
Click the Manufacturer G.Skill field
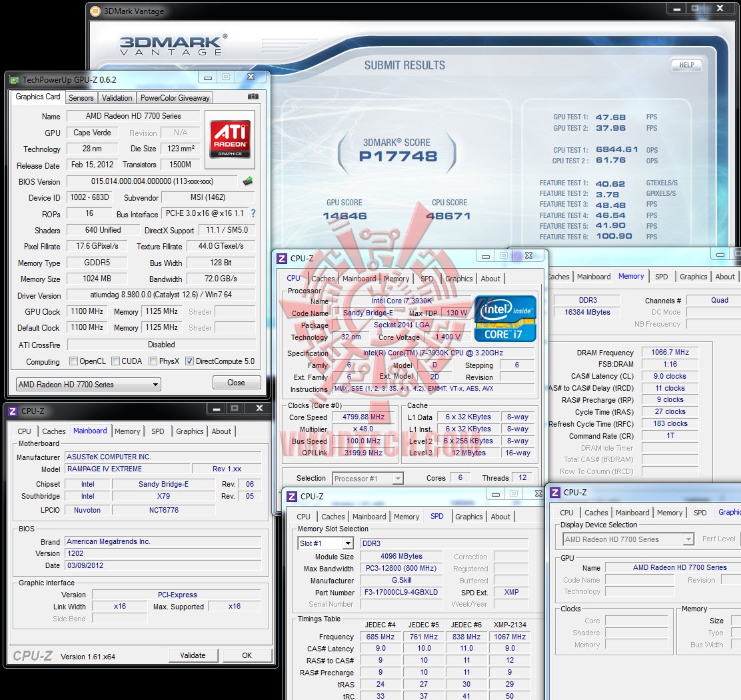(401, 580)
